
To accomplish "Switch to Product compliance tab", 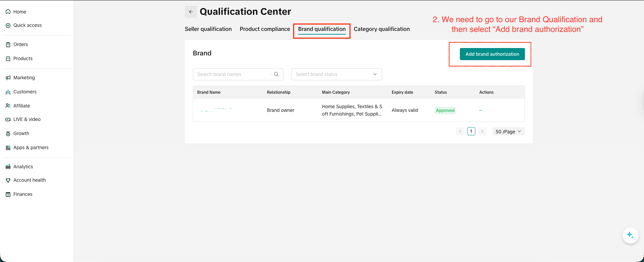I will point(265,29).
